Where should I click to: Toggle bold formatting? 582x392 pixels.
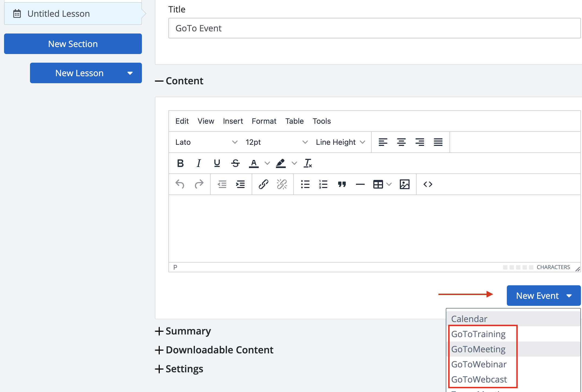(180, 163)
